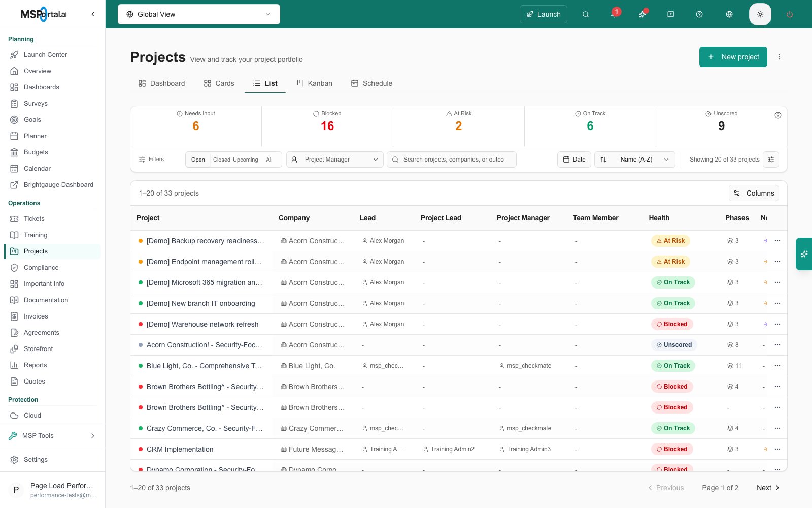This screenshot has height=508, width=812.
Task: Expand the Filters panel
Action: 151,160
